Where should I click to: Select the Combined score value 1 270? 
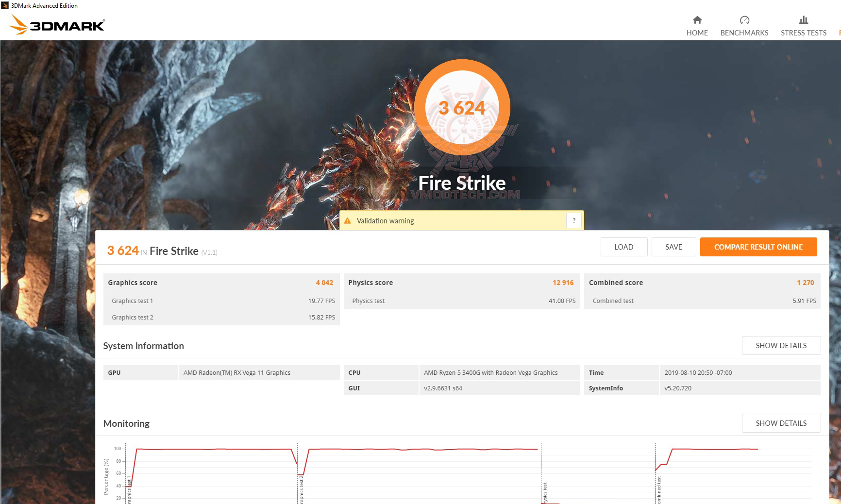tap(806, 283)
